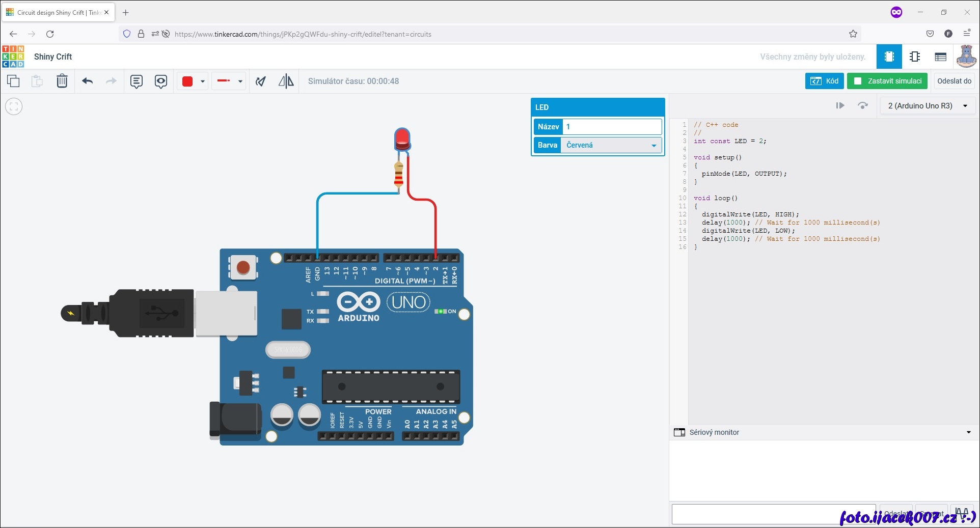Open the notes tool icon
This screenshot has height=528, width=980.
[x=136, y=81]
